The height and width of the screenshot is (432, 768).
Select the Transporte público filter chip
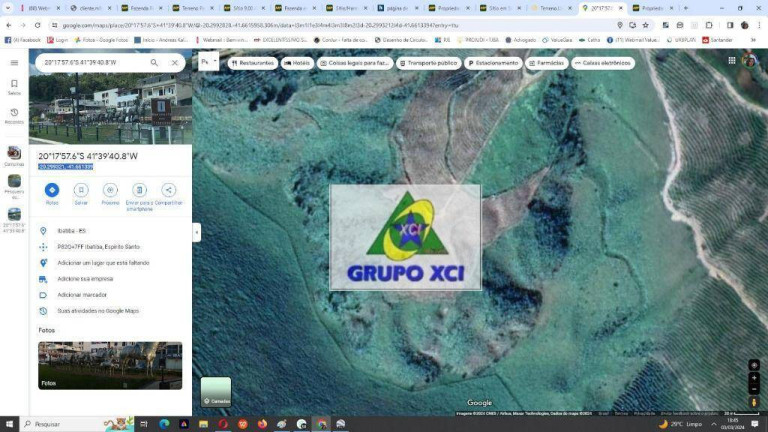point(429,63)
